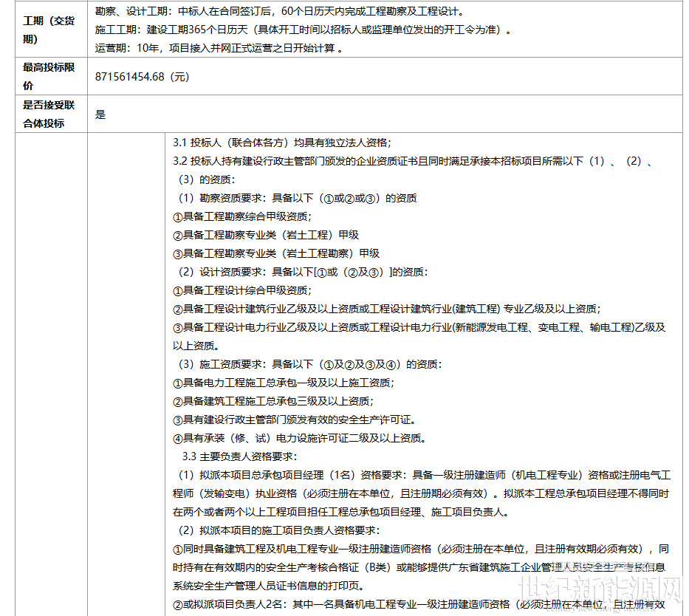Click the 施工工期 line mentioning 365个日历天
This screenshot has height=616, width=689.
click(303, 30)
